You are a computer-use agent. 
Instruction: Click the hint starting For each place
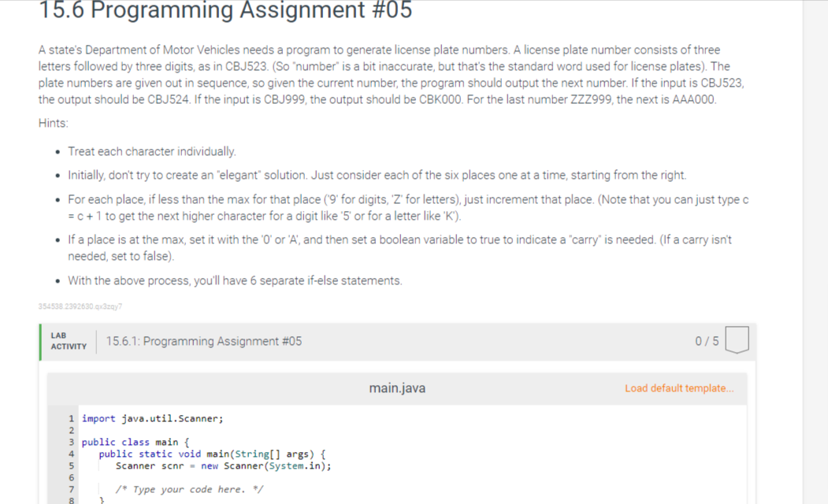408,208
